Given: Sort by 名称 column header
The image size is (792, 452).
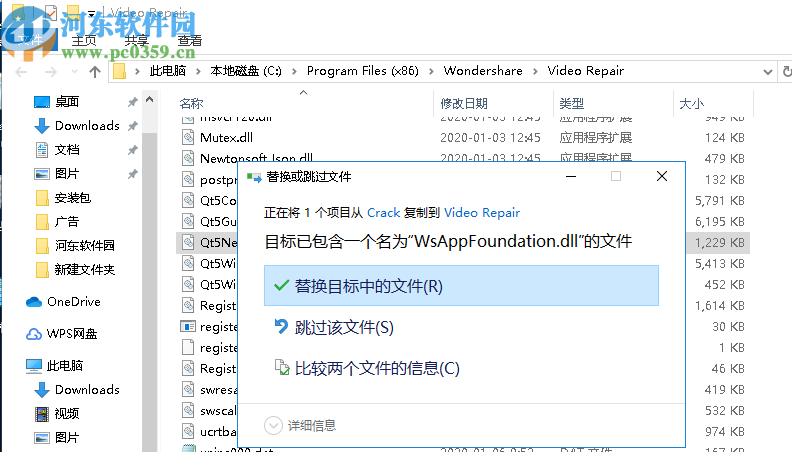Looking at the screenshot, I should pyautogui.click(x=191, y=104).
